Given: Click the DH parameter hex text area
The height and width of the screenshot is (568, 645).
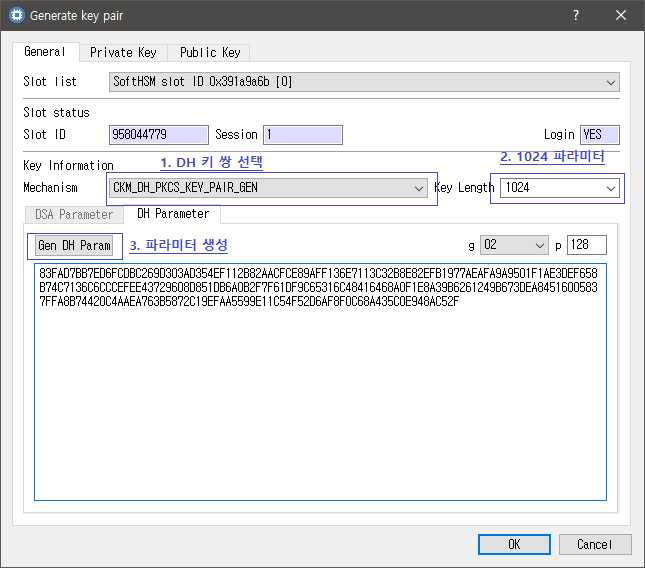Looking at the screenshot, I should click(320, 382).
